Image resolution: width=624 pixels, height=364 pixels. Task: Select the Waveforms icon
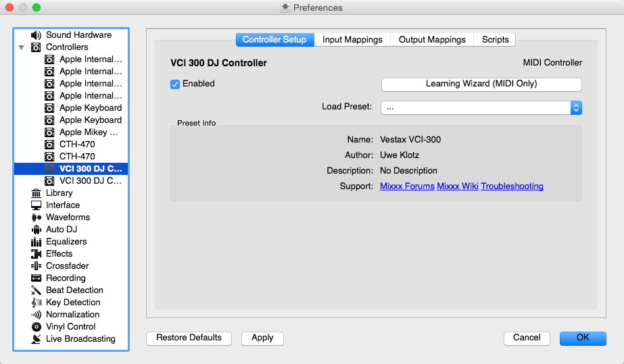tap(37, 217)
